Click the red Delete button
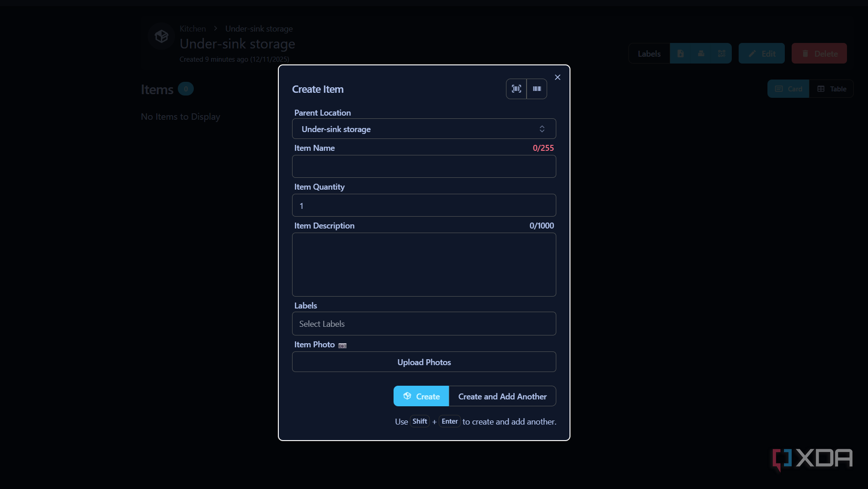This screenshot has height=489, width=868. click(x=819, y=53)
